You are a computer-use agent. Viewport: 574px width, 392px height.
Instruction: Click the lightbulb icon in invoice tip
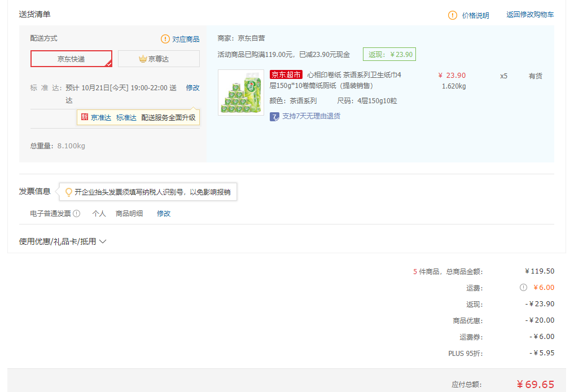[68, 192]
